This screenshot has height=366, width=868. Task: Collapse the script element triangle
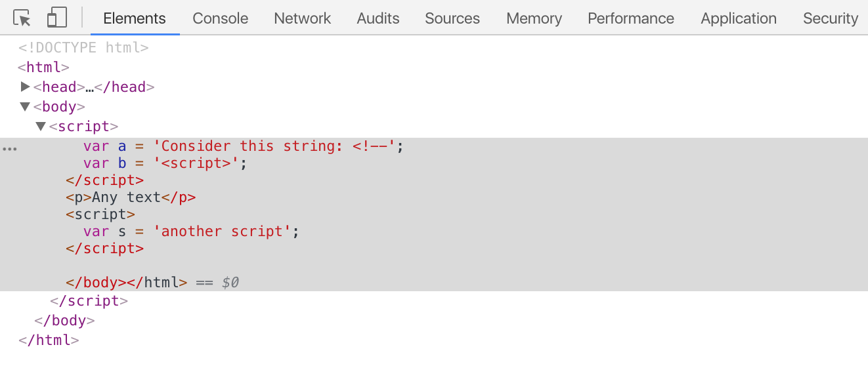41,126
